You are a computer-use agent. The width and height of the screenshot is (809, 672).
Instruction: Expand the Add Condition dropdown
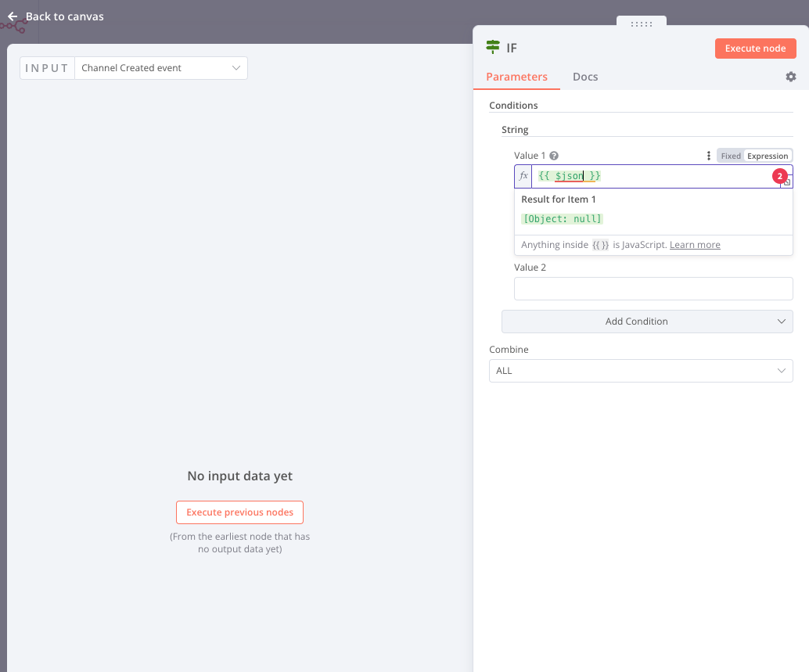pos(647,322)
